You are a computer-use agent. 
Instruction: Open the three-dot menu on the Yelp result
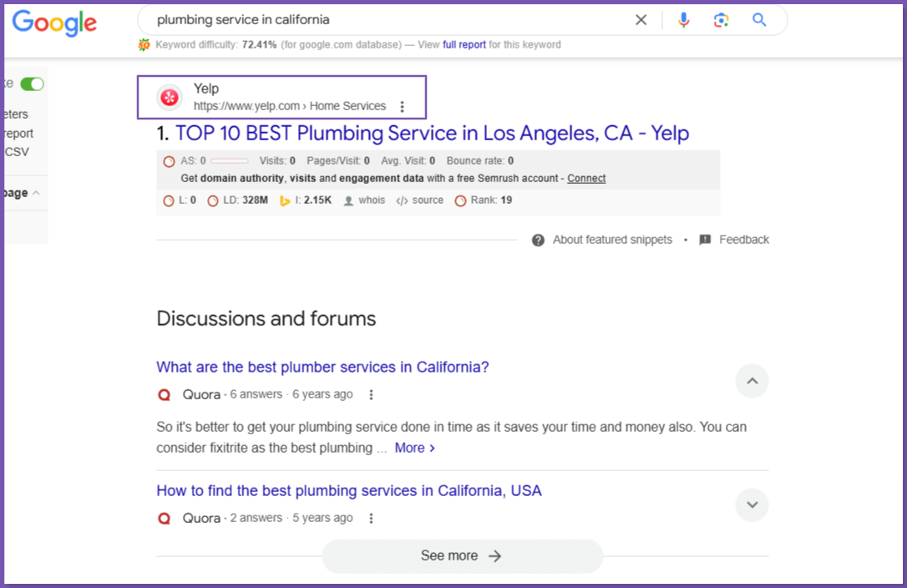[403, 106]
